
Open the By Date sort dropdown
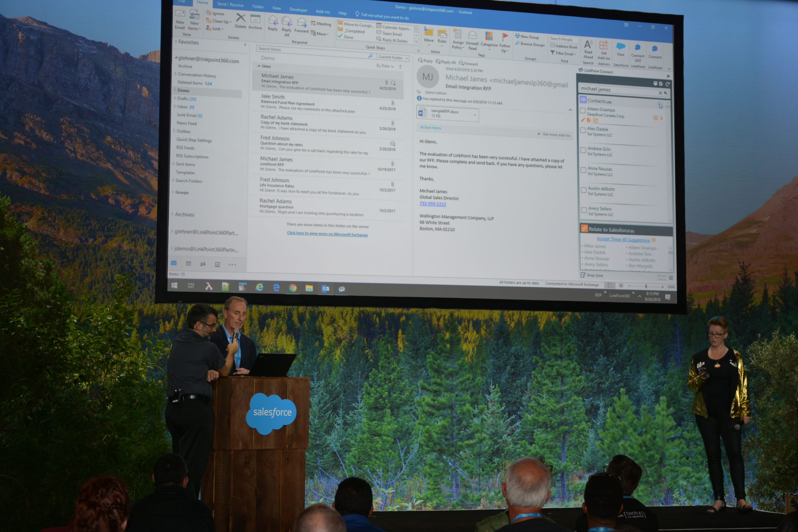pos(385,66)
